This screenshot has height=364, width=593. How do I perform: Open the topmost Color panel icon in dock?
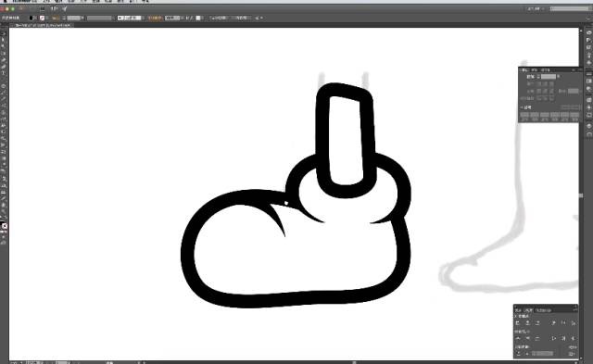tap(589, 32)
